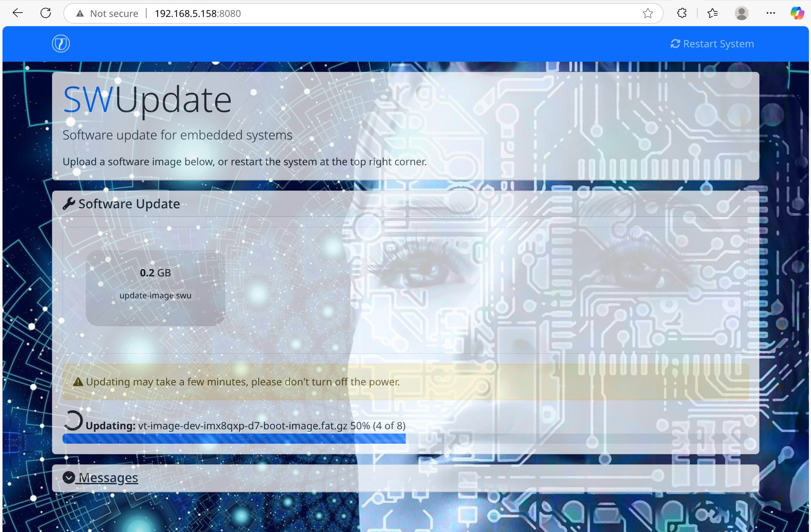Expand the Messages section

pyautogui.click(x=101, y=477)
